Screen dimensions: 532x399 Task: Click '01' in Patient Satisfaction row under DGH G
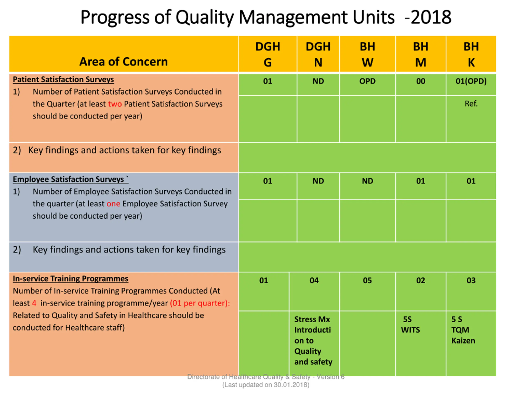[x=268, y=81]
